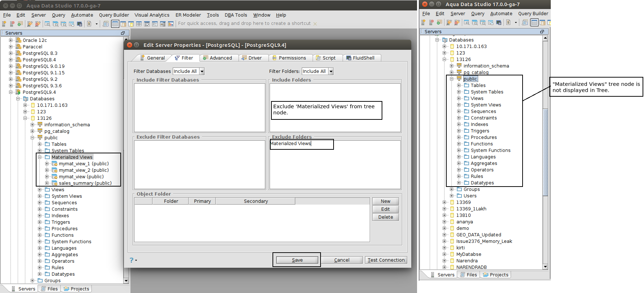Select GEO_DATA_Updated database in right tree
The image size is (644, 293).
(x=478, y=235)
